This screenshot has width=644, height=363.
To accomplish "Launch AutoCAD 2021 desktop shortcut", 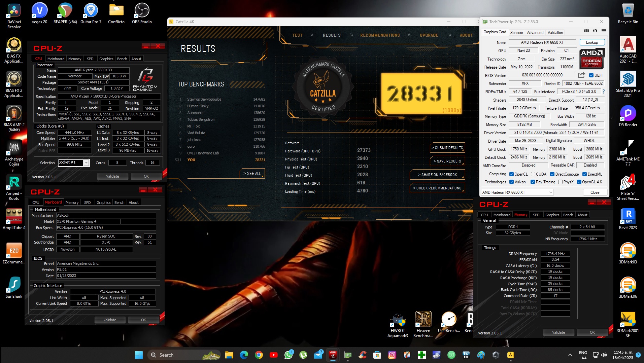I will 628,50.
